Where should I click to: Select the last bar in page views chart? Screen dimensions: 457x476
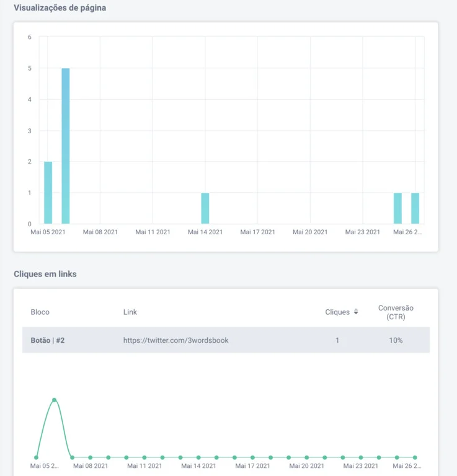click(x=415, y=208)
